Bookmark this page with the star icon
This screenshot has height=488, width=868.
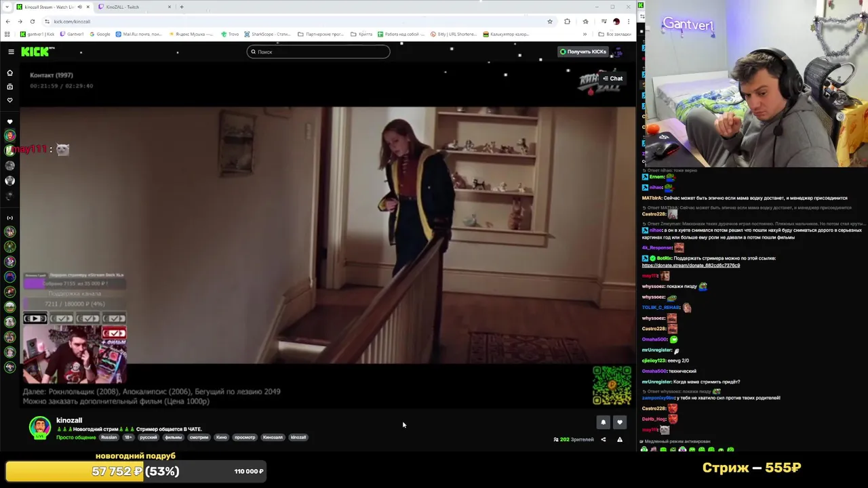549,22
